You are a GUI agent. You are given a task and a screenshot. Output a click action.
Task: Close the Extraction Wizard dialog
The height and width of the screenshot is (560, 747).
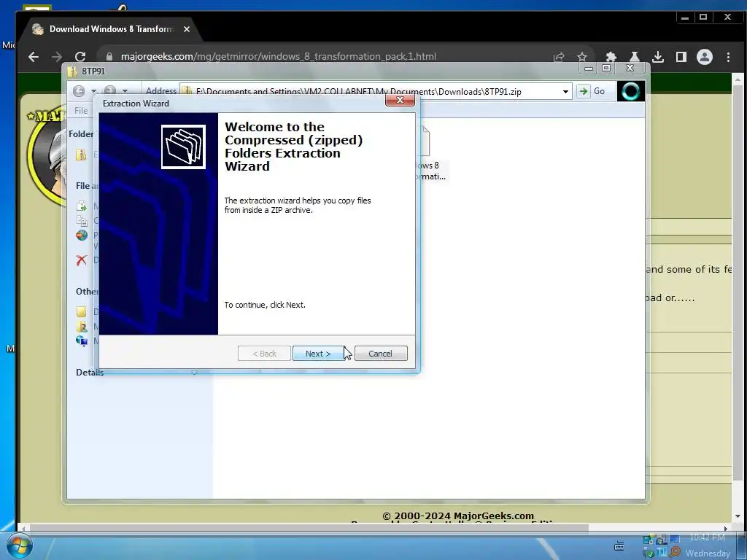pyautogui.click(x=400, y=100)
